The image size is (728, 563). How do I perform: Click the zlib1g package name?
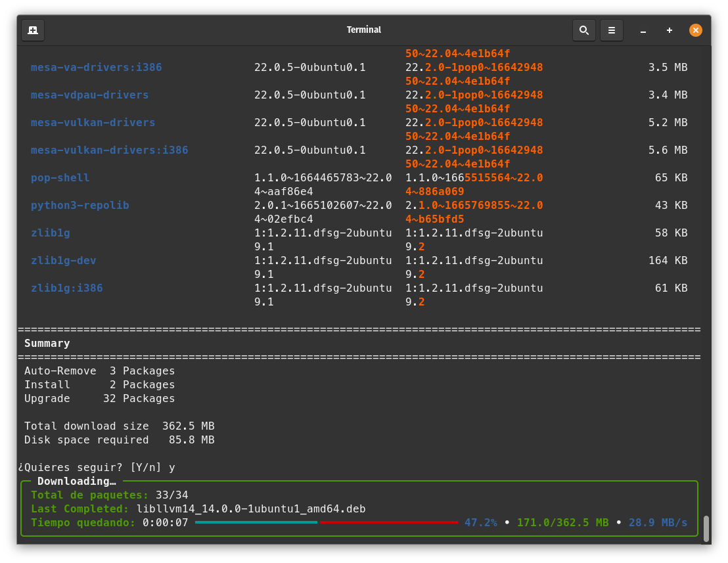50,233
